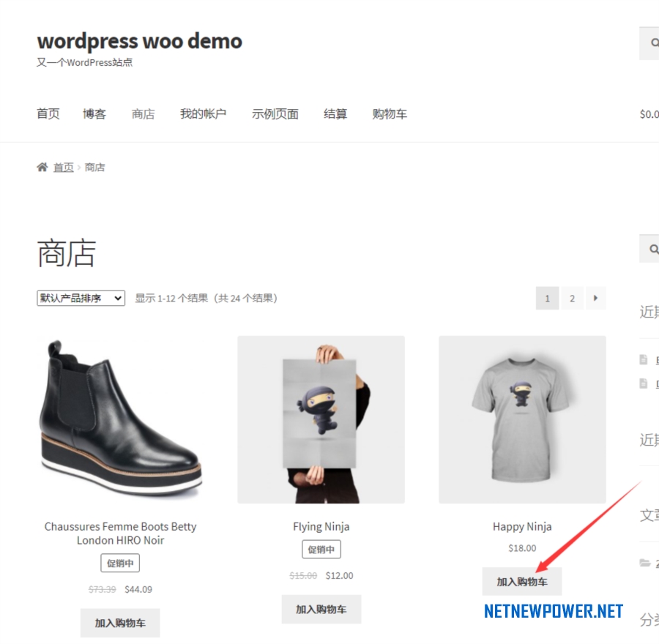
Task: Click the header search magnifier icon
Action: [655, 43]
